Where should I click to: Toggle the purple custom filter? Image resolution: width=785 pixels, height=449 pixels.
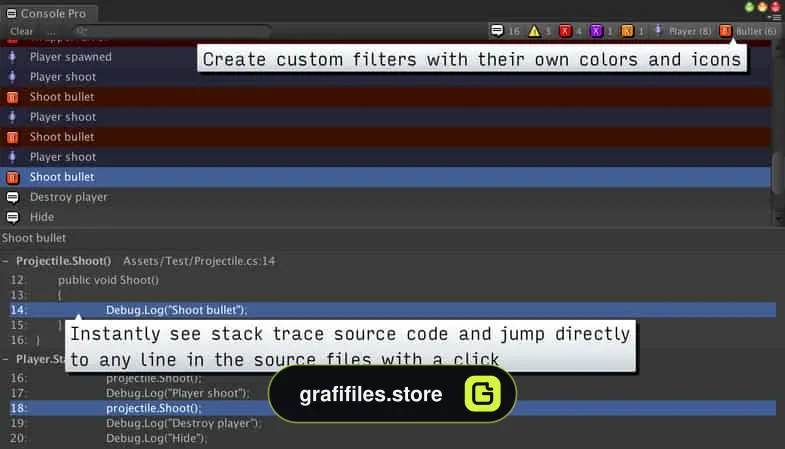pyautogui.click(x=601, y=31)
